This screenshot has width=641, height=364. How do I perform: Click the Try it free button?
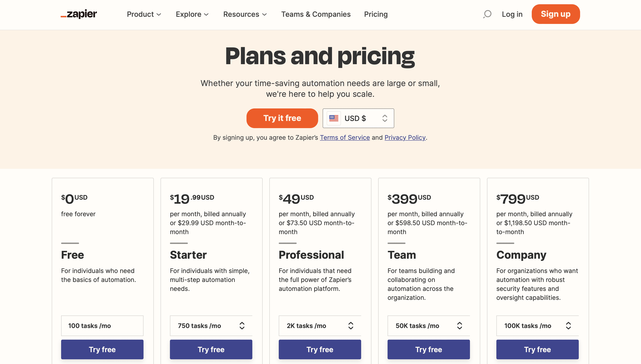pos(282,118)
